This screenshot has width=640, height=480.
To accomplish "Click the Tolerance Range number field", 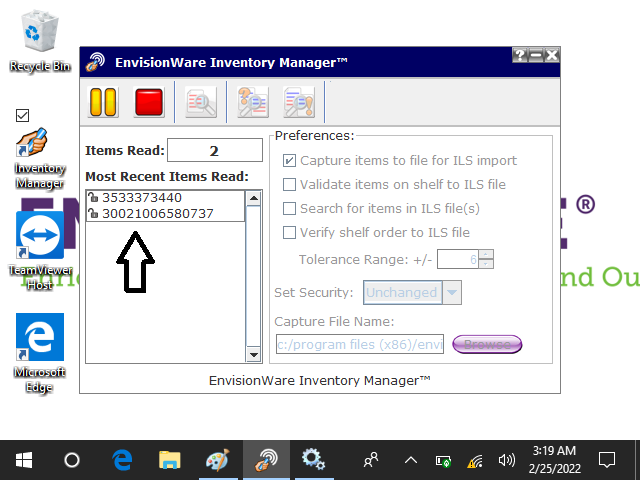I will pos(458,259).
